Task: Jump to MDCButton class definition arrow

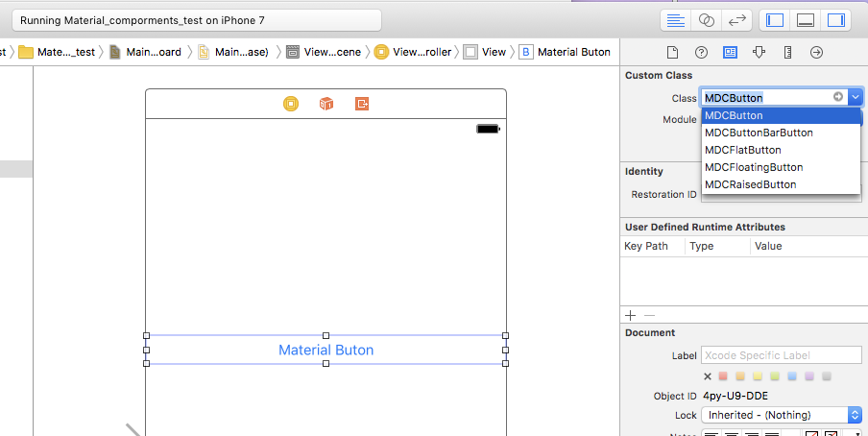Action: (838, 97)
